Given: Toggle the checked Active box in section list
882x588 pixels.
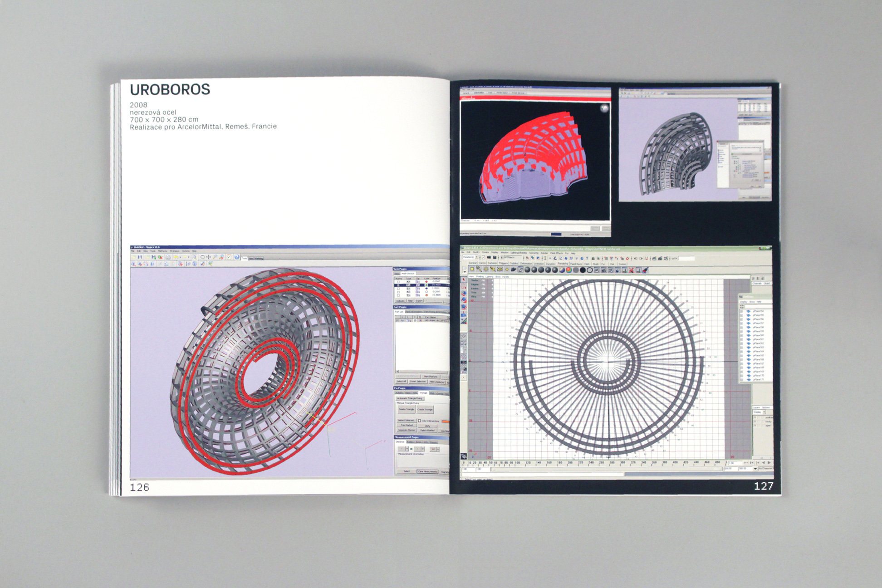Looking at the screenshot, I should (x=398, y=285).
